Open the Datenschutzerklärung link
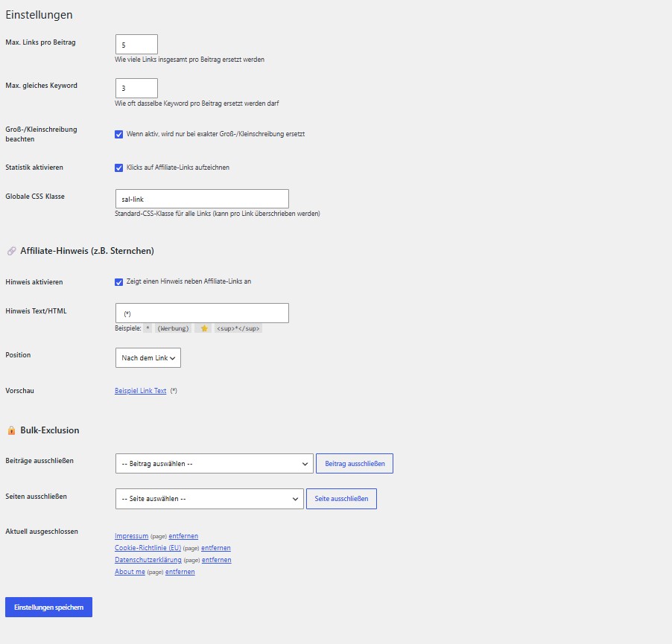The width and height of the screenshot is (672, 644). (148, 560)
